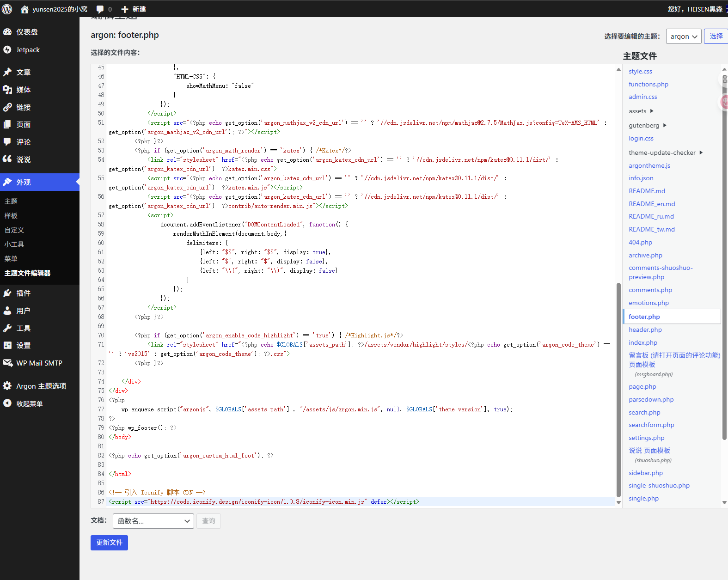The image size is (728, 580).
Task: Open README.md file
Action: [x=647, y=191]
